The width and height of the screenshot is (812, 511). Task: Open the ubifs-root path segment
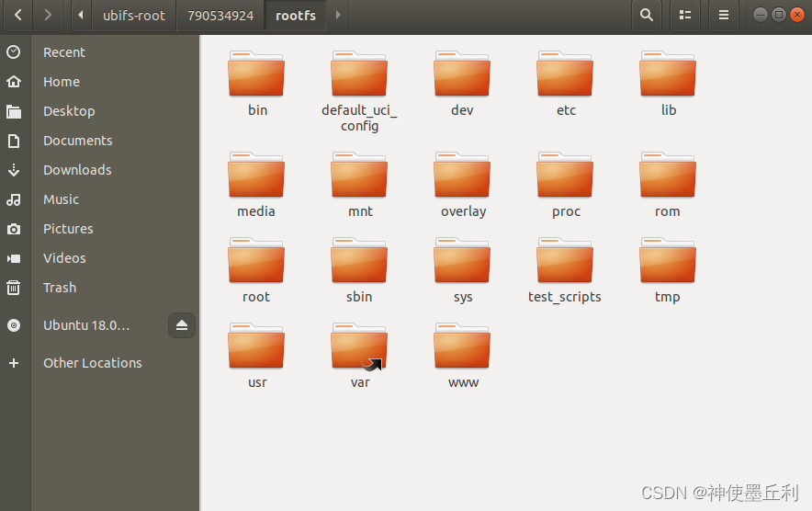(133, 15)
